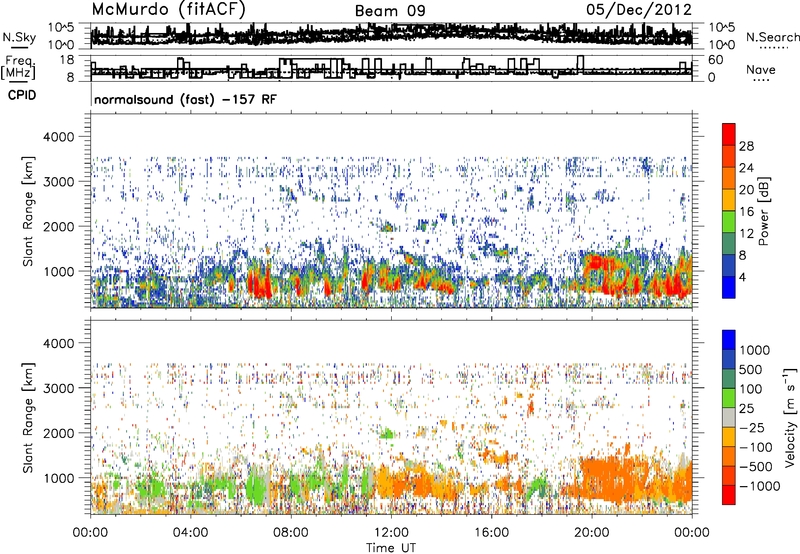Click the Time UT axis title
Screen dimensions: 800x554
coord(391,548)
